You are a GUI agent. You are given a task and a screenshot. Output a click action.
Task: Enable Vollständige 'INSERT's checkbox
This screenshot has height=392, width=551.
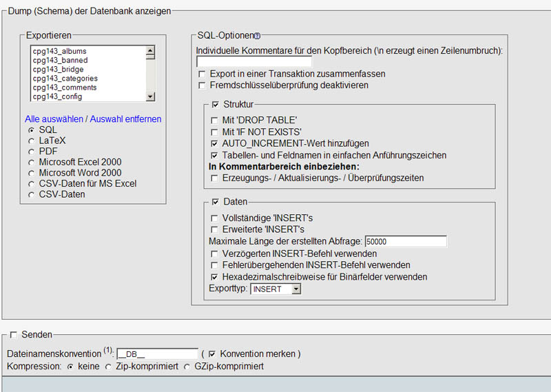tap(214, 218)
